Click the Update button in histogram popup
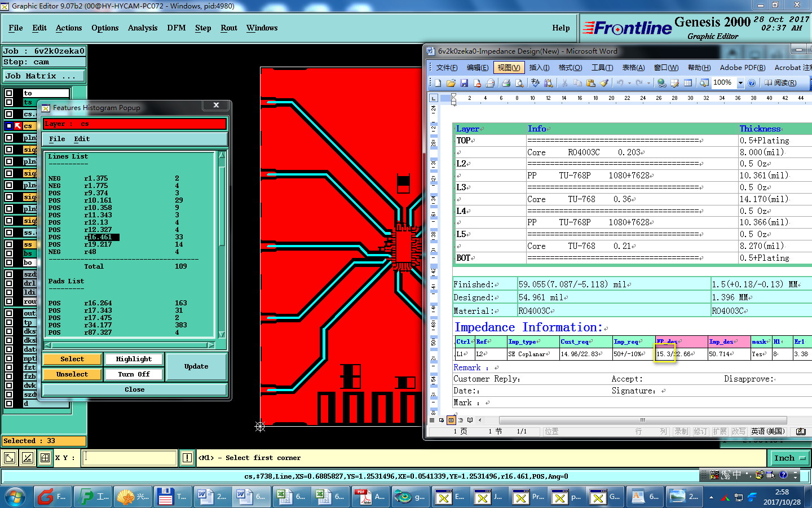This screenshot has width=812, height=508. [196, 366]
